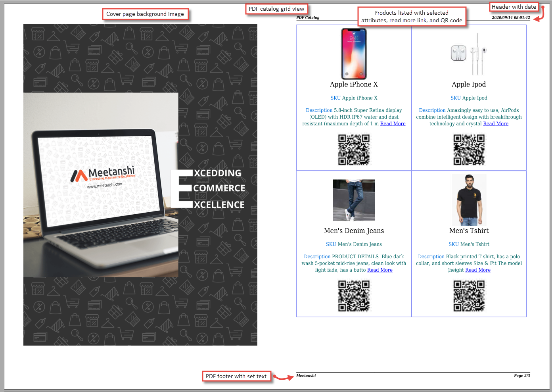Select the Men's Tshirt model photo
The image size is (552, 392).
(469, 200)
